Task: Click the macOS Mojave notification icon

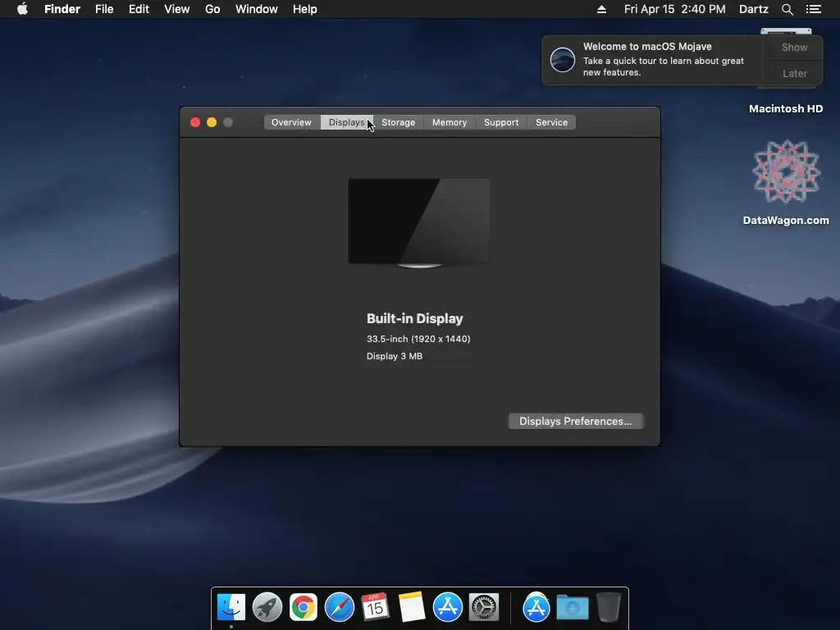Action: 563,59
